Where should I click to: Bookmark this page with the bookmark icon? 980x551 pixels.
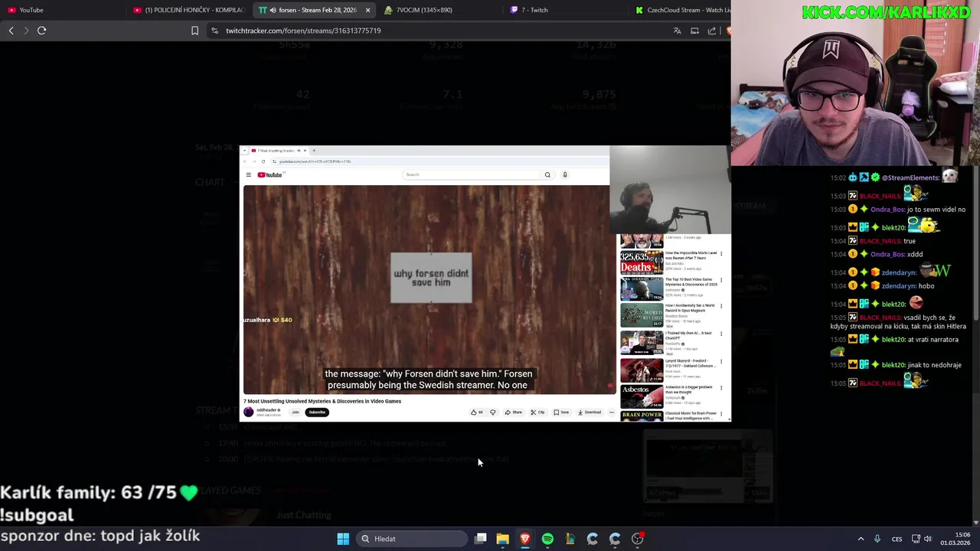pos(194,31)
